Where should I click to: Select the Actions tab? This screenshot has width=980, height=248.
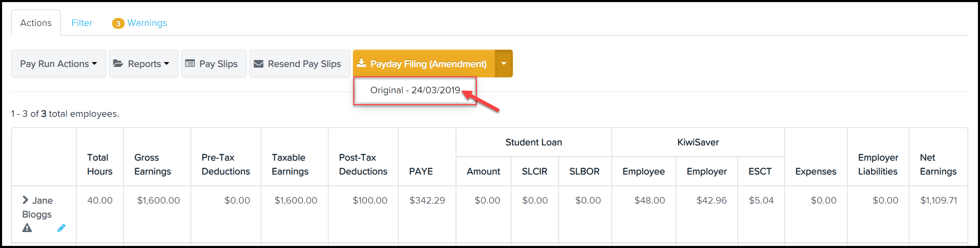click(x=36, y=23)
